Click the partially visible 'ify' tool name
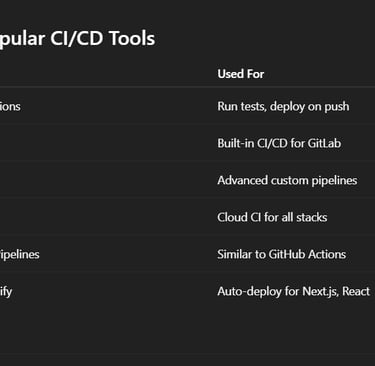 click(x=6, y=292)
